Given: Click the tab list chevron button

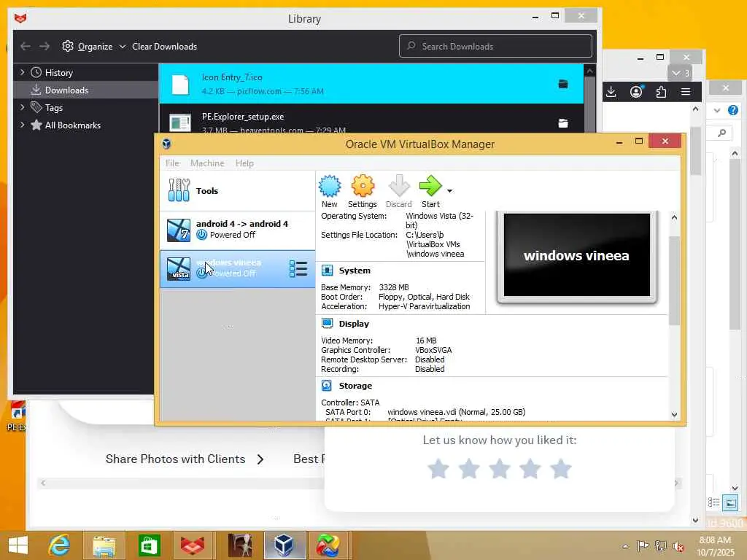Looking at the screenshot, I should pos(681,73).
